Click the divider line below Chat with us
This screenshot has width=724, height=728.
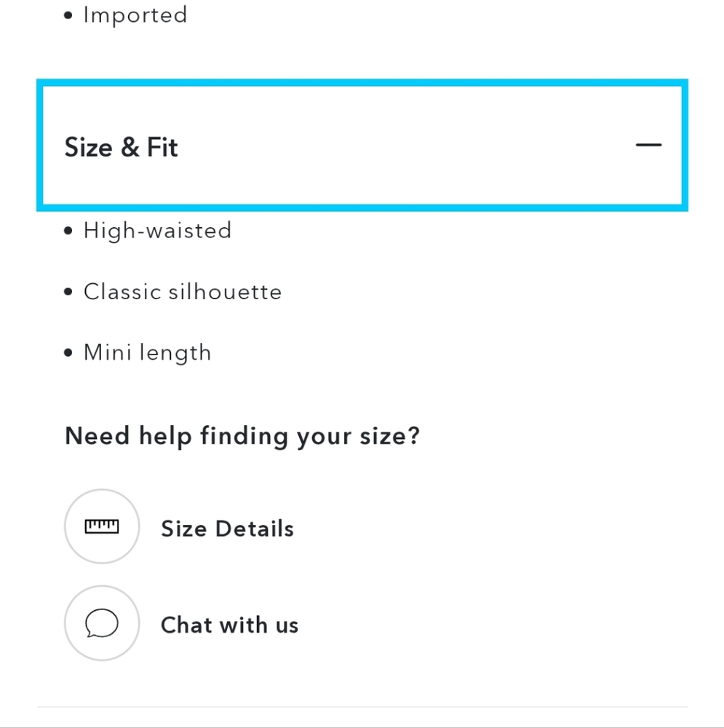pyautogui.click(x=362, y=706)
